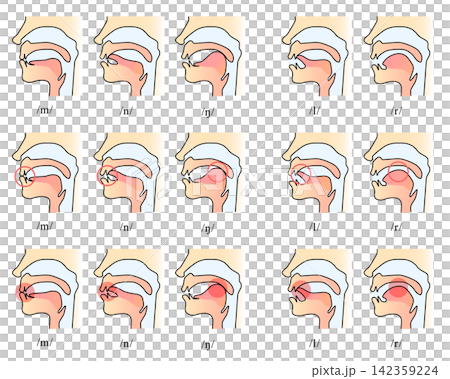Click the plain /m/ mouth diagram without highlight
Screen dimensions: 450x379
47,56
